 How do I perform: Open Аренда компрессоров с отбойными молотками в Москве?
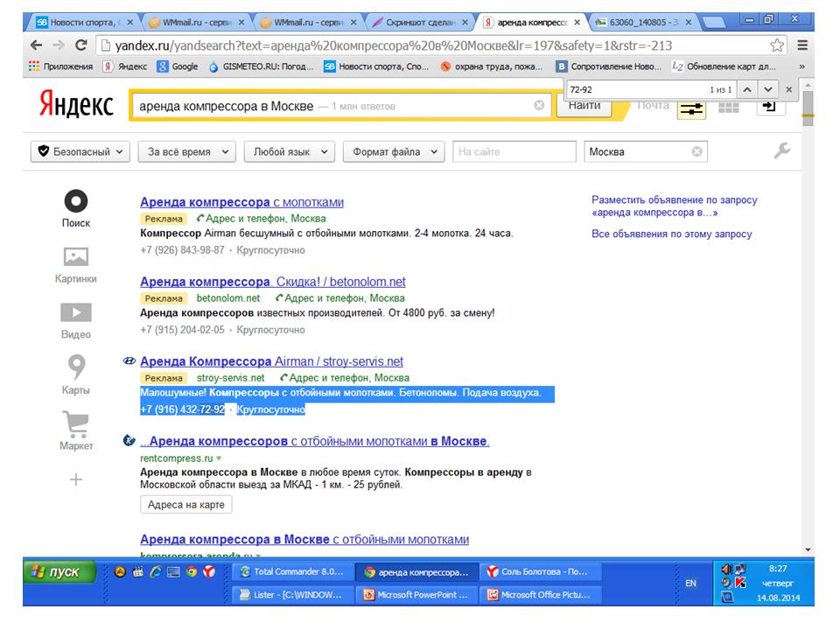[x=315, y=441]
